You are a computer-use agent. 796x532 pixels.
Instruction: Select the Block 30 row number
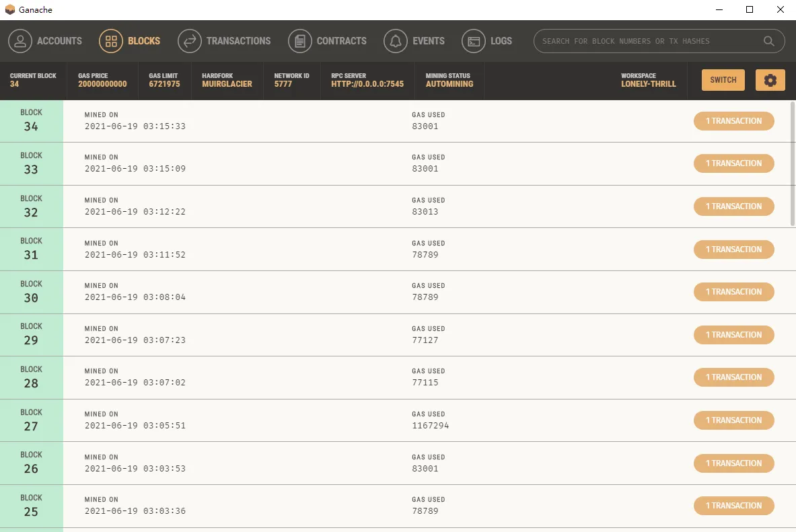coord(31,298)
